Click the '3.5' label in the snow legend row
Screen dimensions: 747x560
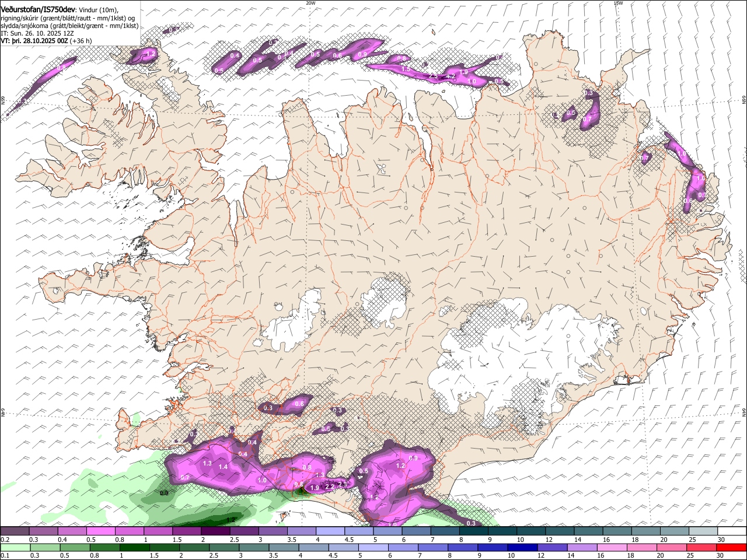(x=291, y=540)
